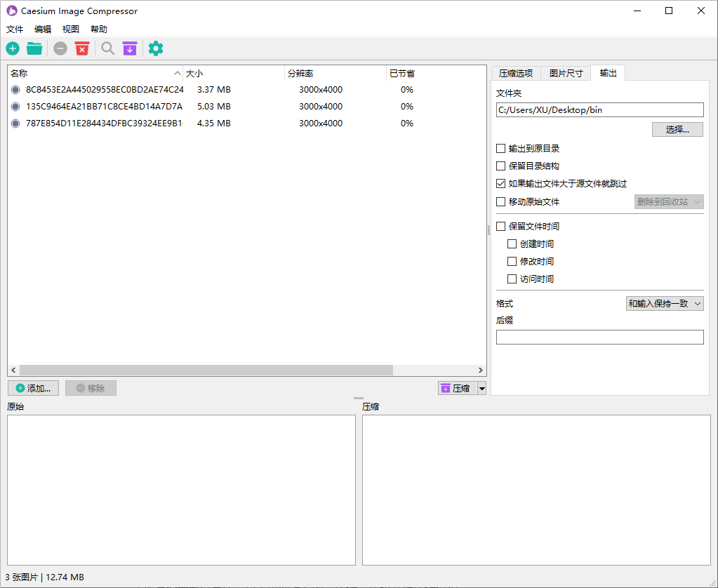Enable the 输出到原目录 checkbox
Image resolution: width=718 pixels, height=588 pixels.
click(500, 149)
